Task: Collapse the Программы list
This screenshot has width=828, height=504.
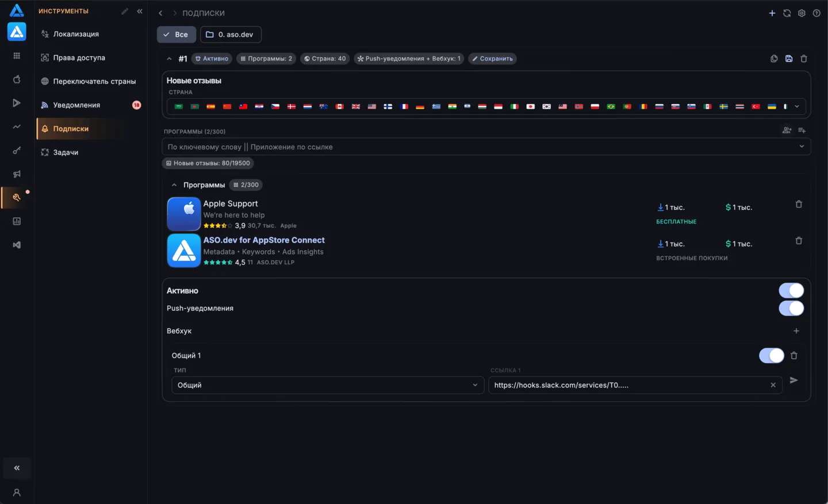Action: click(x=174, y=185)
